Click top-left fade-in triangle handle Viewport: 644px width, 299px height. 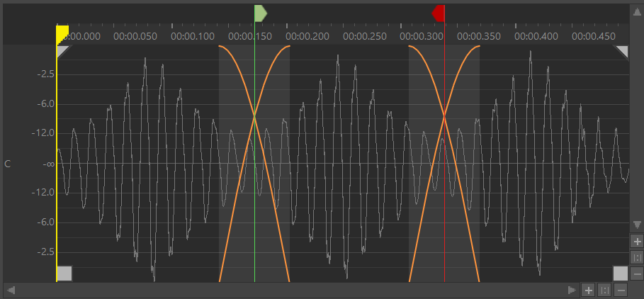pos(62,51)
